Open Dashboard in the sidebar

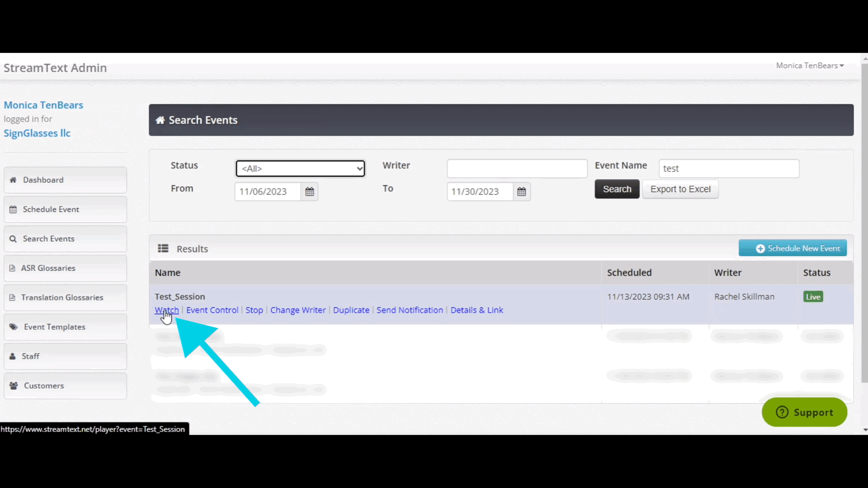65,180
